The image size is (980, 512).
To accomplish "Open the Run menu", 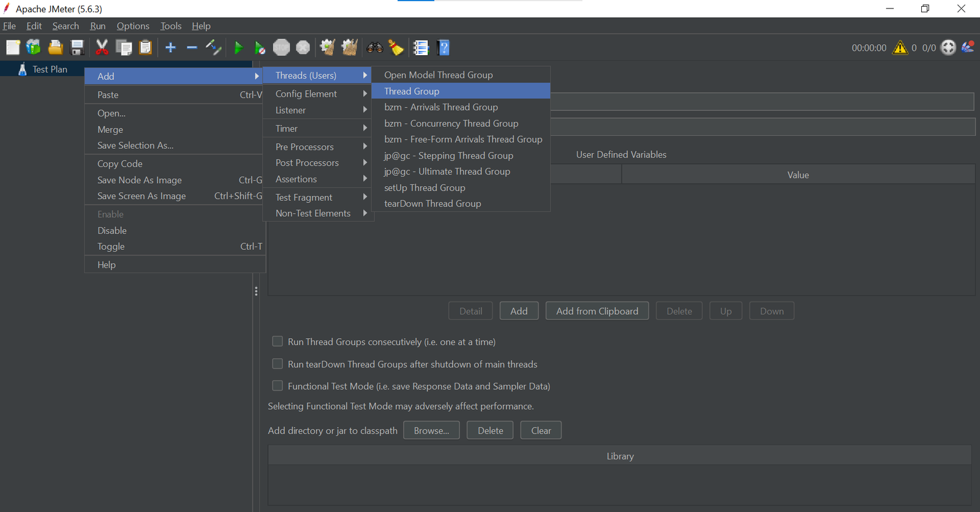I will tap(98, 26).
